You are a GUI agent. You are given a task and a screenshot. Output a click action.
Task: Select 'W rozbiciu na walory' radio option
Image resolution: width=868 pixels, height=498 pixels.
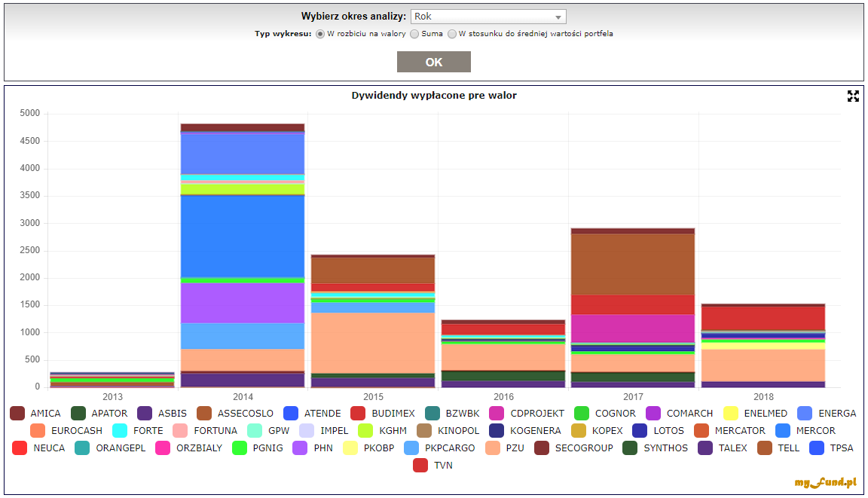(320, 34)
